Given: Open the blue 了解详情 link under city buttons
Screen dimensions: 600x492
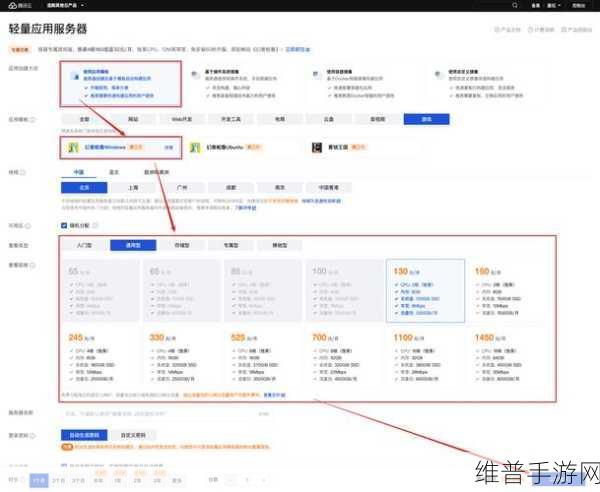Looking at the screenshot, I should click(245, 208).
